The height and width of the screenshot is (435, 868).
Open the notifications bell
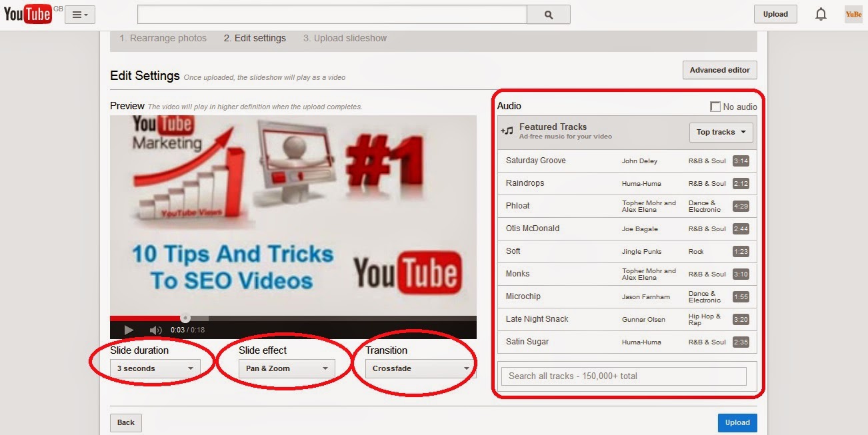pos(821,14)
